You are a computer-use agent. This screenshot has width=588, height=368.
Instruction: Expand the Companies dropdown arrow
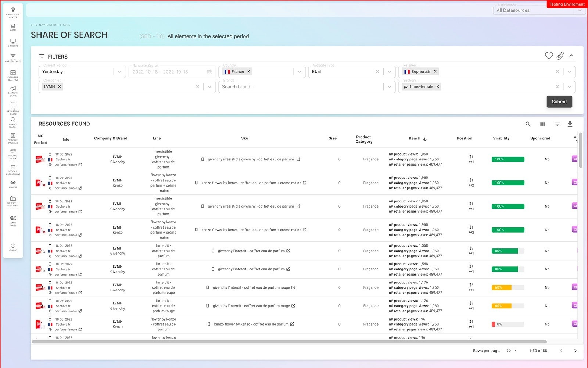click(x=209, y=87)
